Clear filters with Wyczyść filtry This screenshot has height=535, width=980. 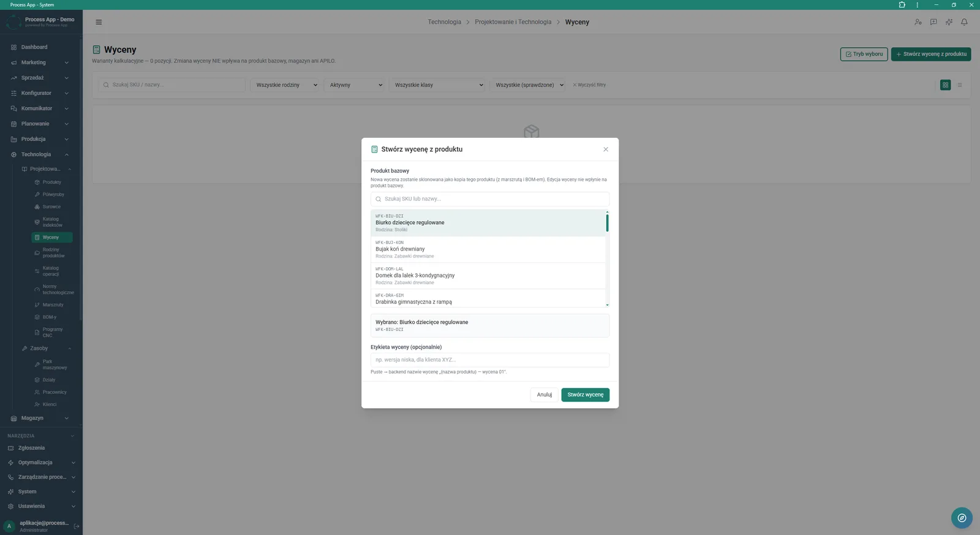(589, 85)
